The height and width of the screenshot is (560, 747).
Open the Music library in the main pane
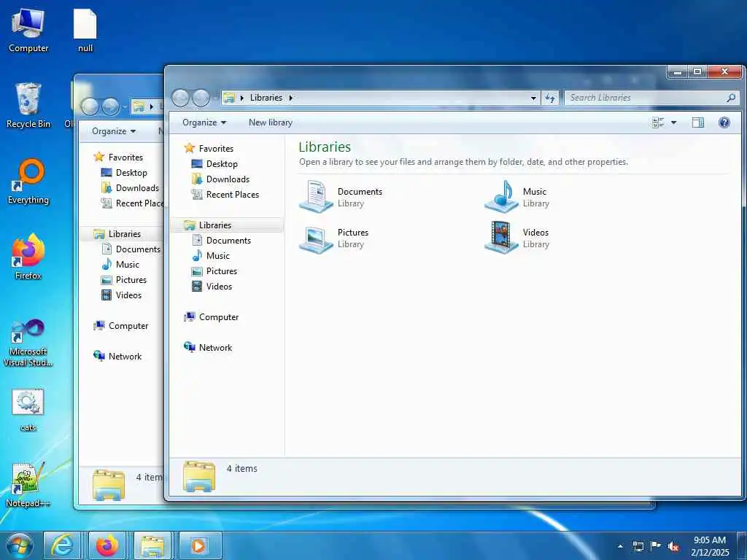coord(517,197)
